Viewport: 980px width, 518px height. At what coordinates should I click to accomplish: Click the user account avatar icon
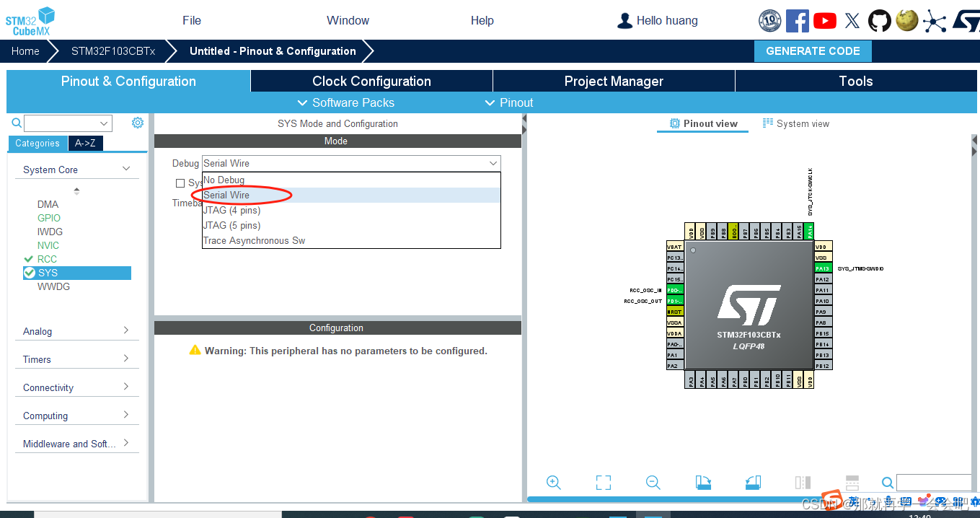[624, 21]
